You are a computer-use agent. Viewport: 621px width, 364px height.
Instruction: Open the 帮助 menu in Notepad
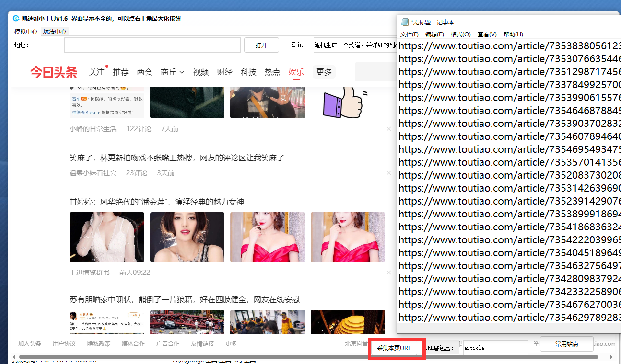point(513,34)
